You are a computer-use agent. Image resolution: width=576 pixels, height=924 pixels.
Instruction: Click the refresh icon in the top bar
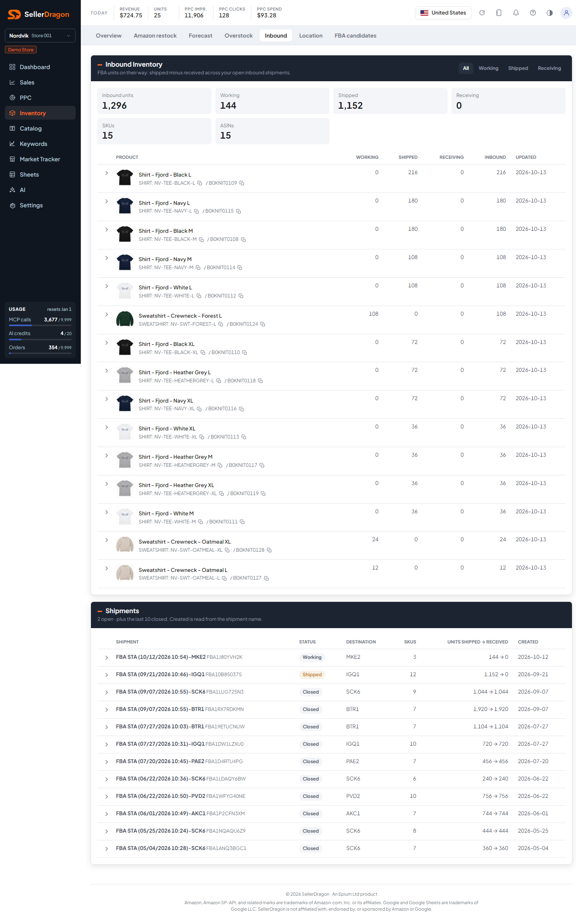click(482, 13)
